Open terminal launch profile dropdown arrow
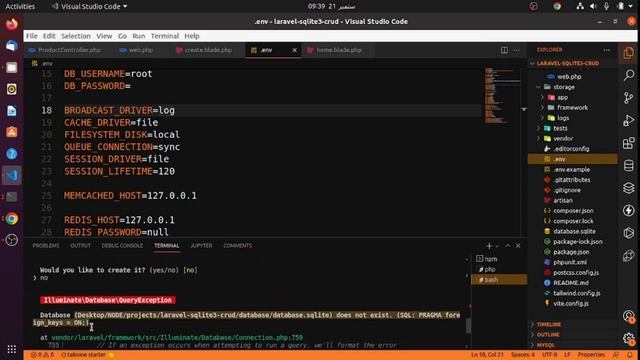Image resolution: width=640 pixels, height=360 pixels. pyautogui.click(x=497, y=246)
